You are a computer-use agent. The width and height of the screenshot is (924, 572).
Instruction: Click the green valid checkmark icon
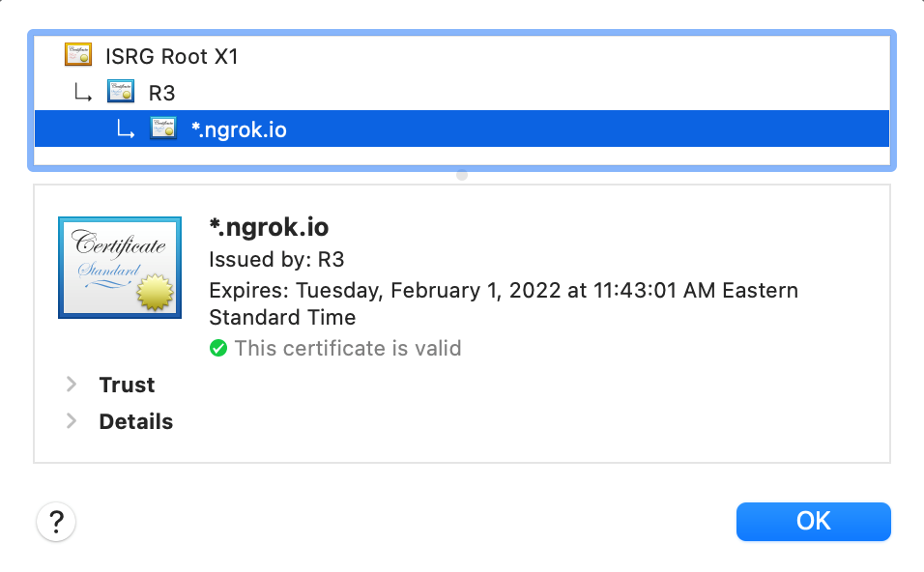click(218, 348)
